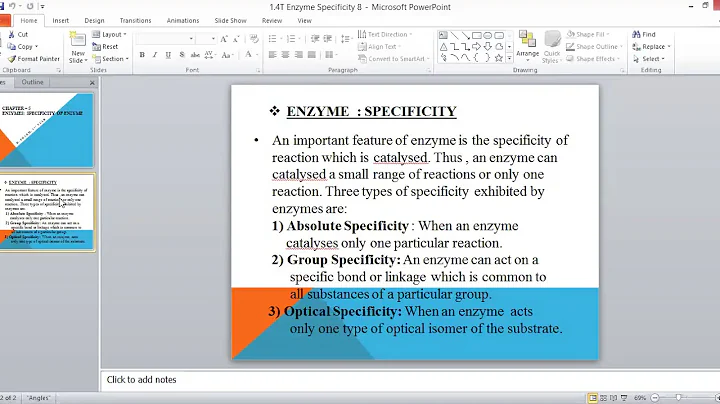Justify the paragraph text
720x404 pixels.
coord(312,55)
